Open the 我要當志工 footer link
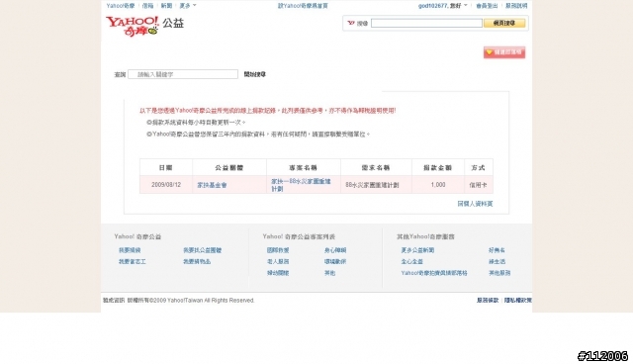The height and width of the screenshot is (364, 633). [x=133, y=261]
